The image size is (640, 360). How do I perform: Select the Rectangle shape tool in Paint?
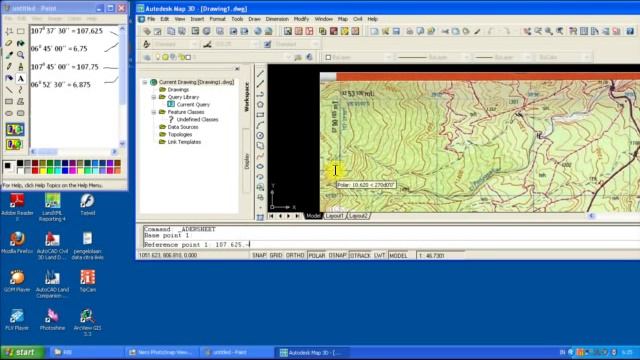coord(9,102)
